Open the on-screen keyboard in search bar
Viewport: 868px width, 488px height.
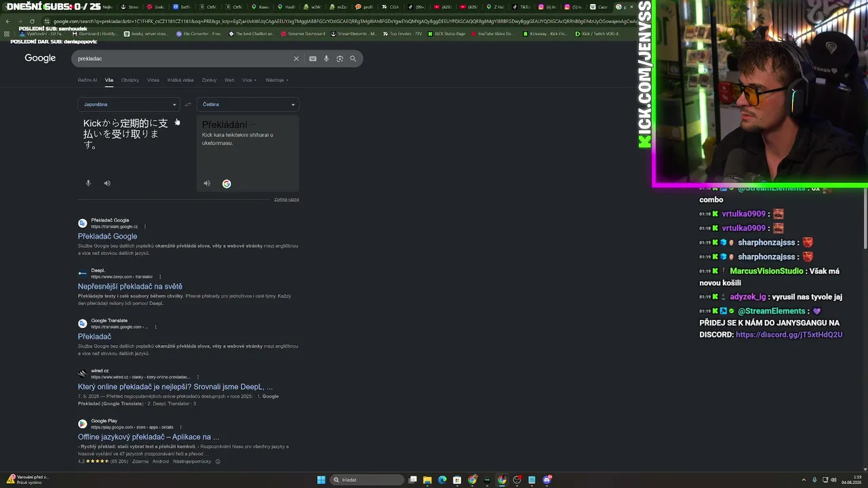(313, 59)
